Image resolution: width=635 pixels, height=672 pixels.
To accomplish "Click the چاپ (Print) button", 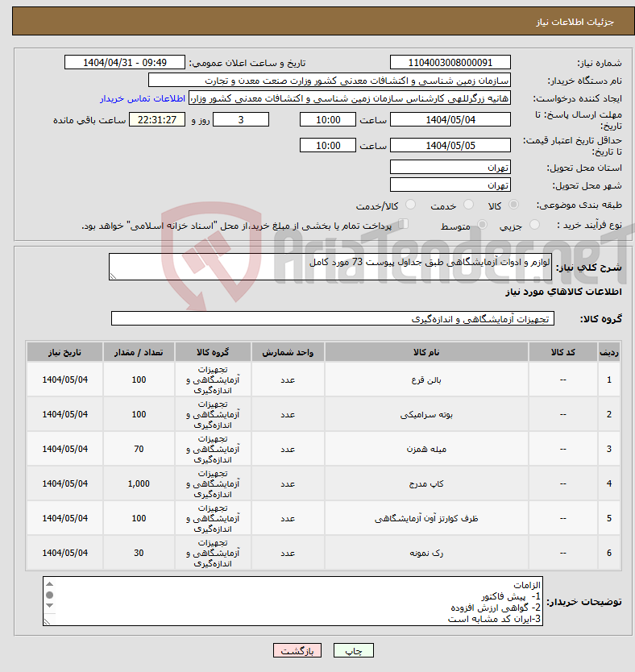I will (354, 650).
